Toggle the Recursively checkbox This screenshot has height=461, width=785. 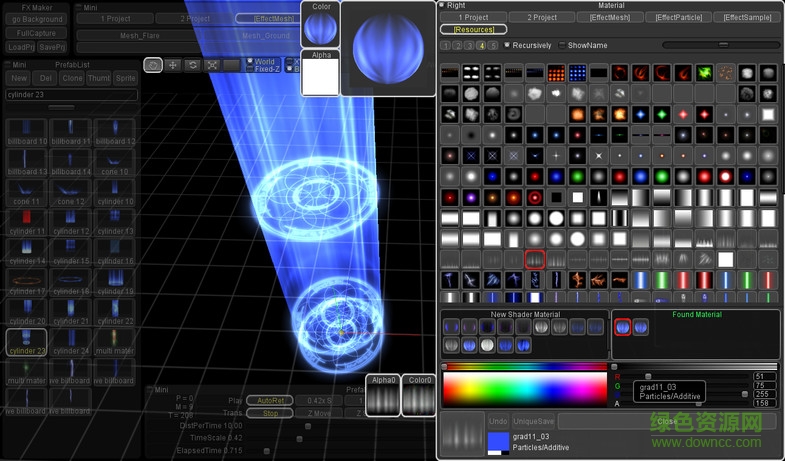507,45
